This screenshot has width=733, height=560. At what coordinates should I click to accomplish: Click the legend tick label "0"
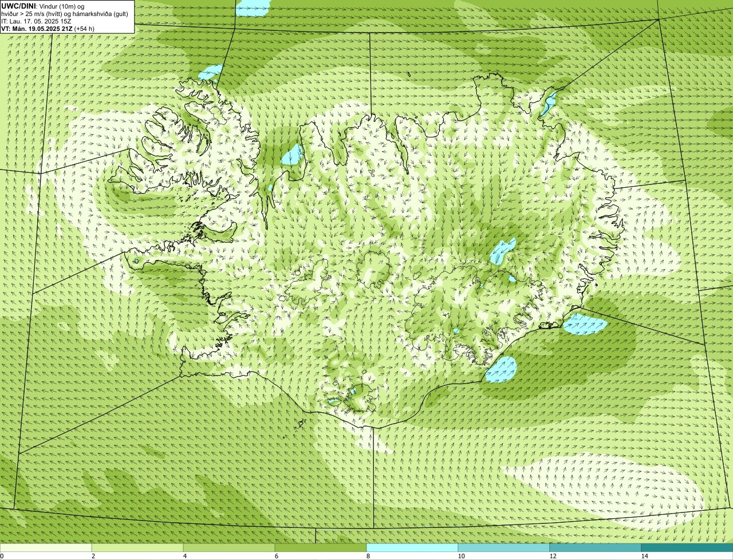[x=2, y=556]
